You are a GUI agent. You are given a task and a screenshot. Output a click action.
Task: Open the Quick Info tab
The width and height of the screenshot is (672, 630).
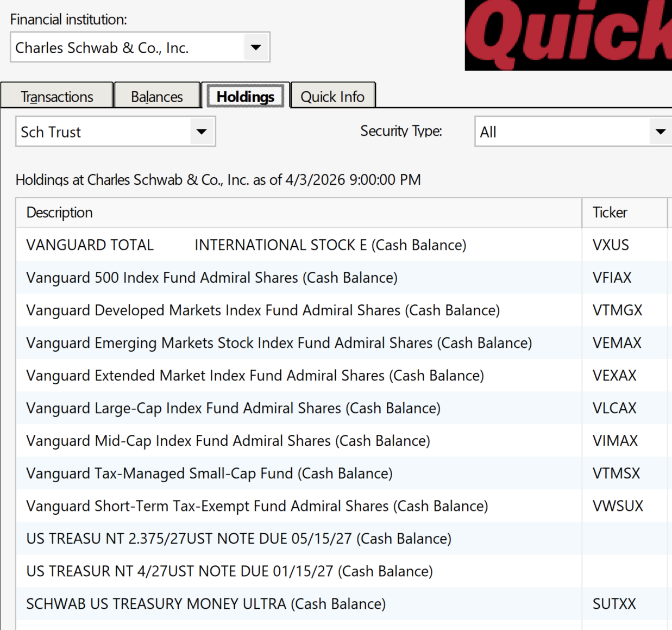[x=332, y=96]
